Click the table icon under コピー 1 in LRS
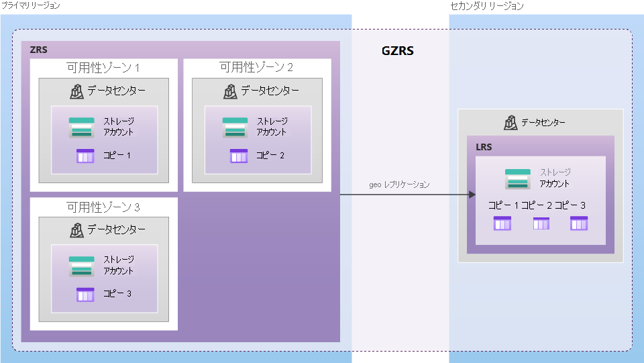Image resolution: width=644 pixels, height=363 pixels. 502,223
